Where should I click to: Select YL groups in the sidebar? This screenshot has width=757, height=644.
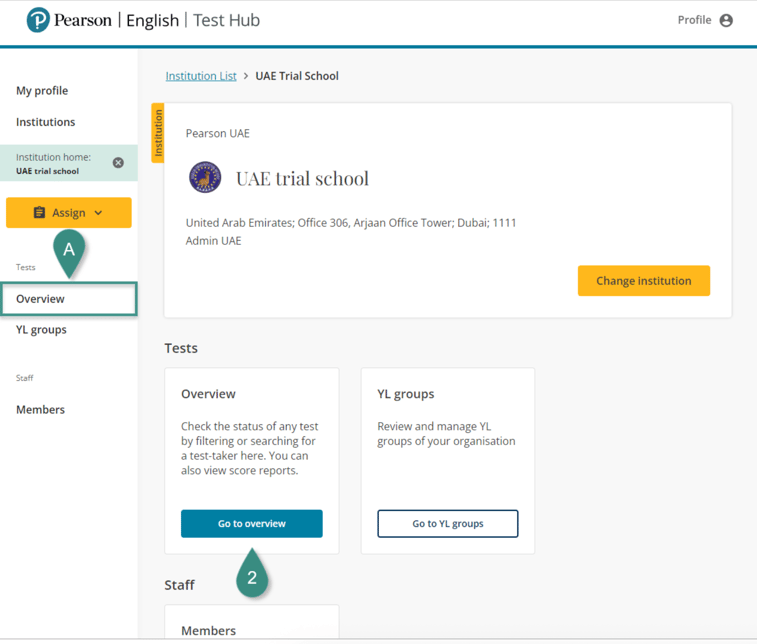(41, 330)
